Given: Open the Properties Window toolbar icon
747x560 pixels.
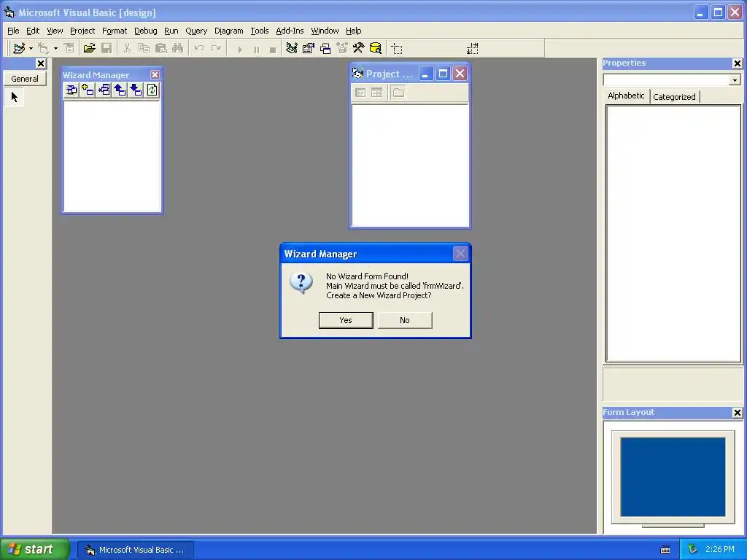Looking at the screenshot, I should [x=309, y=48].
